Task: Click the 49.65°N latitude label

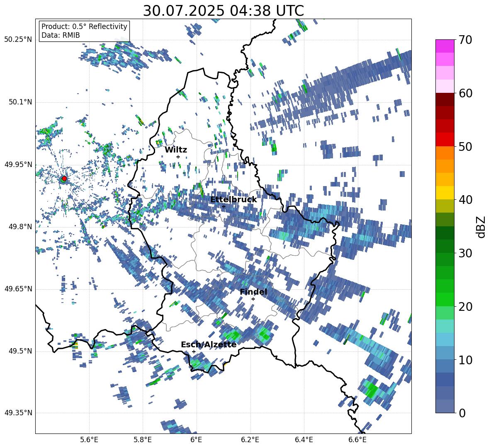Action: pyautogui.click(x=18, y=289)
